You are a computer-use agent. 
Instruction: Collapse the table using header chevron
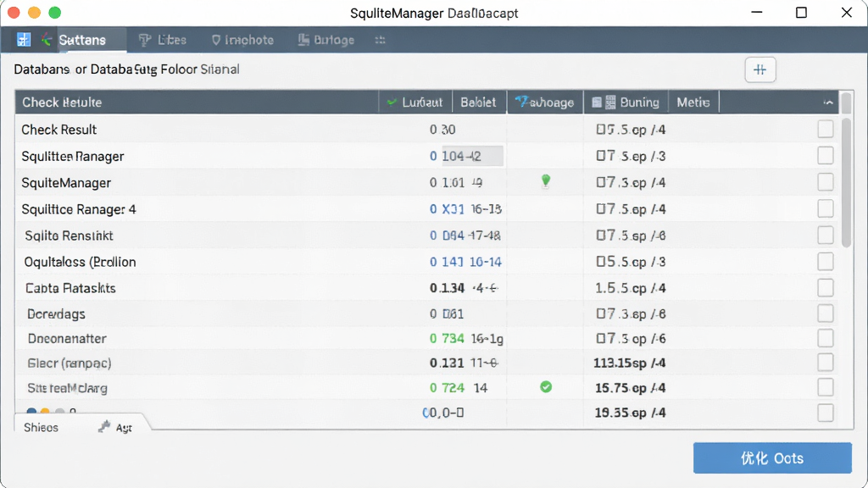pos(828,103)
